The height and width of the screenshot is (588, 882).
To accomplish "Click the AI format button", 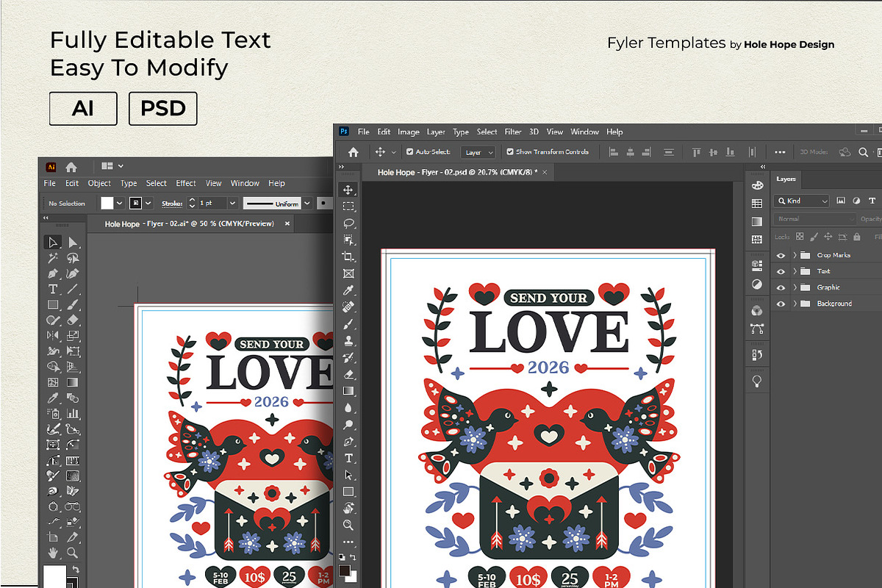I will (83, 109).
